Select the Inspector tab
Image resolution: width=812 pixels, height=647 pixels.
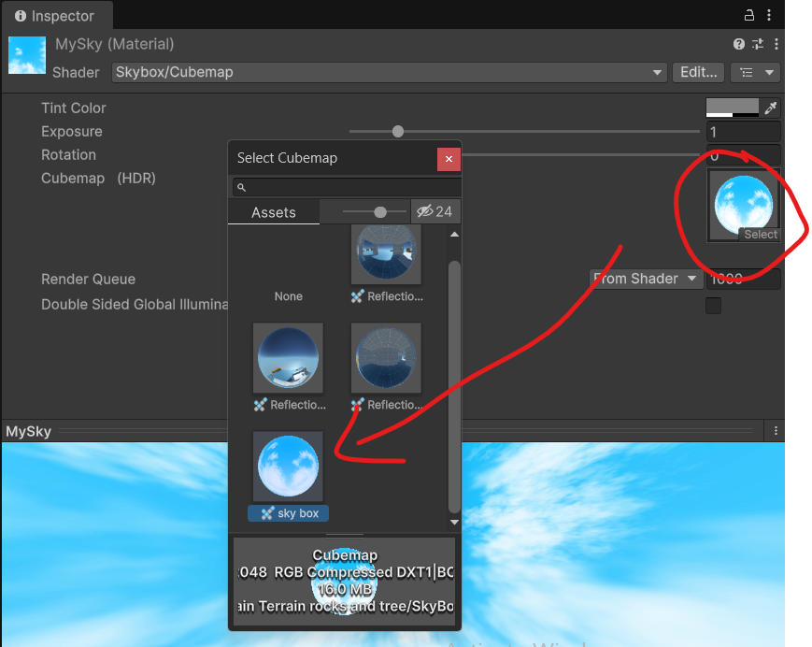point(55,16)
